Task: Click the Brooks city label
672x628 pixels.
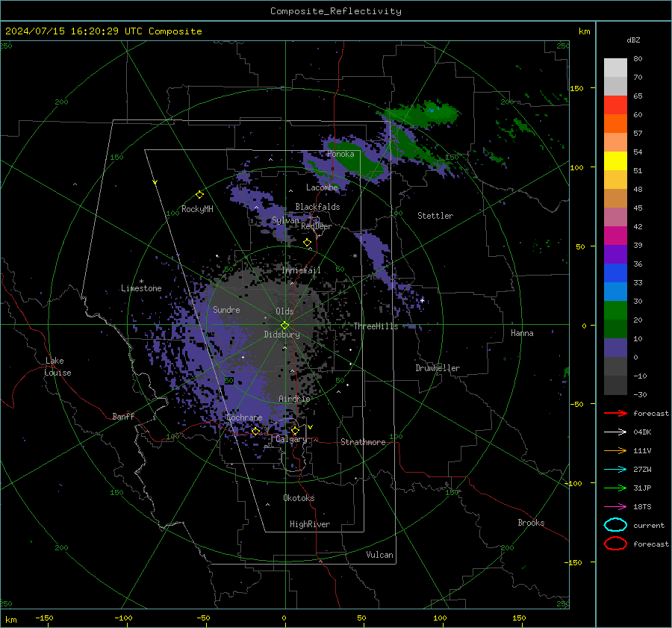Action: click(x=531, y=523)
